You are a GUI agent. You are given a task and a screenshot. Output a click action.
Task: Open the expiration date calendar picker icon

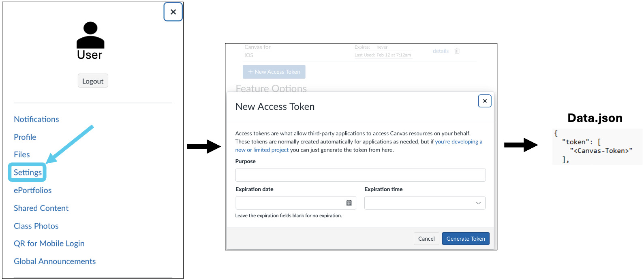coord(349,203)
